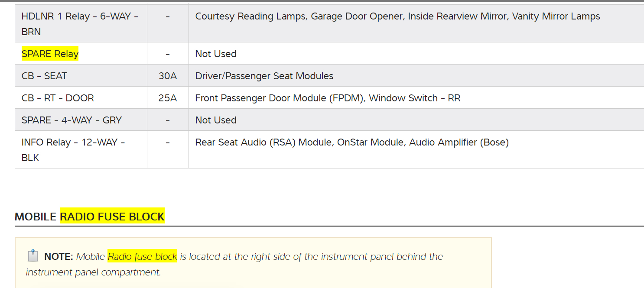Click the dash in INFO Relay row
The height and width of the screenshot is (288, 644).
pos(168,142)
